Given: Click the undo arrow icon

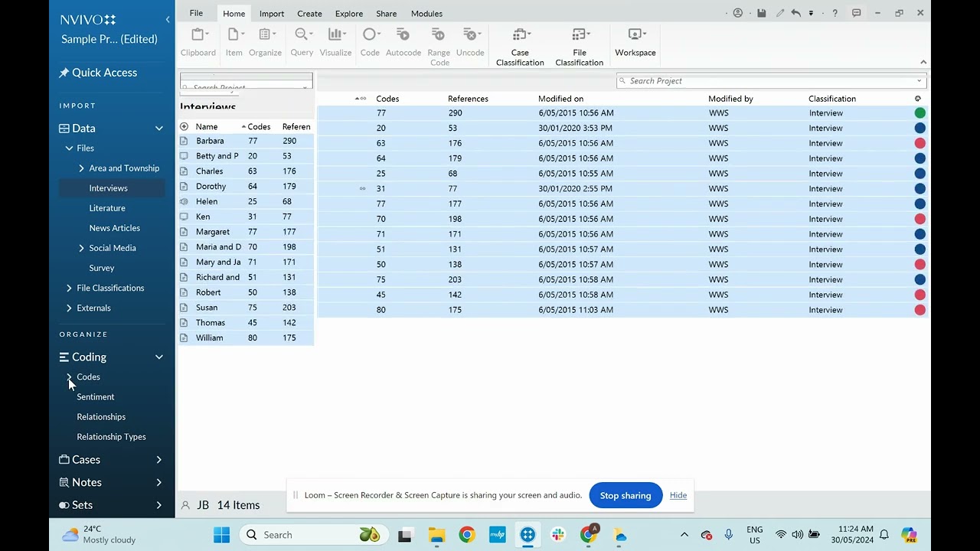Looking at the screenshot, I should click(796, 13).
